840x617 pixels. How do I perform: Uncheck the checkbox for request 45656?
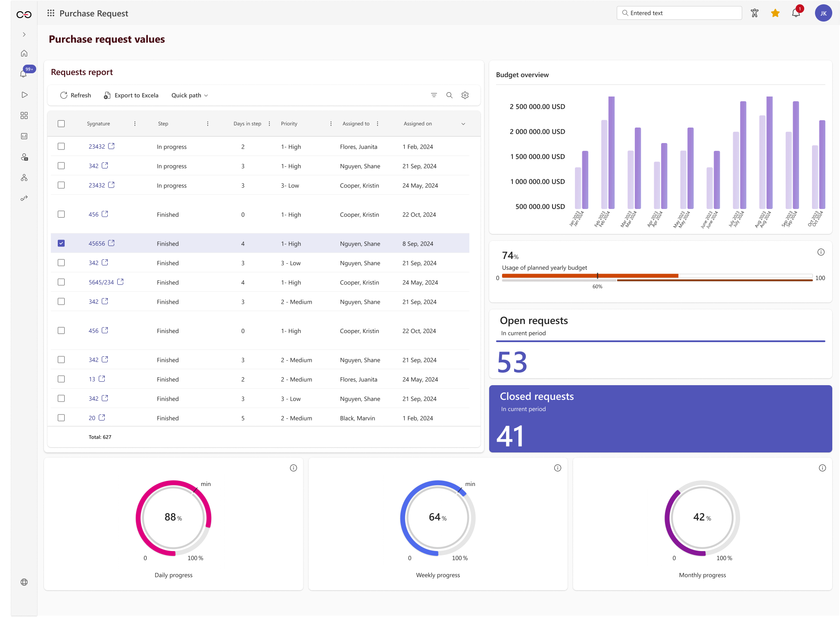[61, 243]
